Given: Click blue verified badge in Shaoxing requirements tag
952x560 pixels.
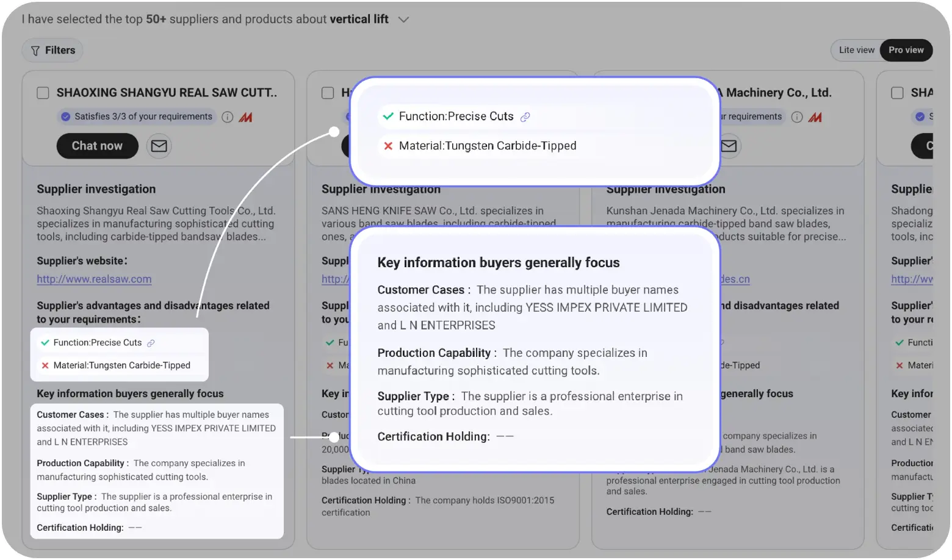Looking at the screenshot, I should [66, 117].
